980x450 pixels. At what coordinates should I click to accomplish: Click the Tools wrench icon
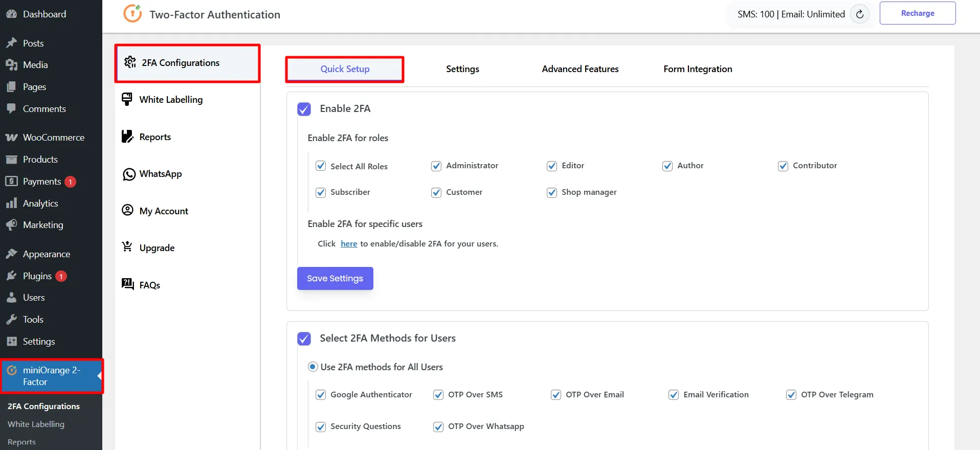click(x=11, y=320)
